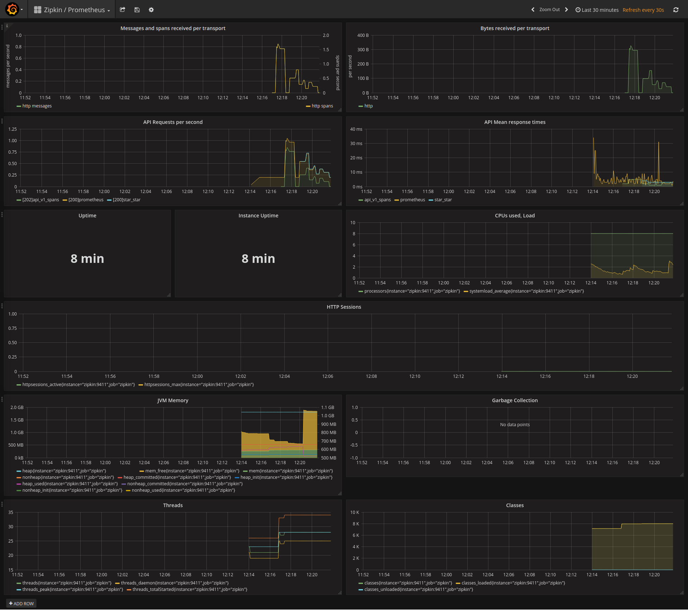The height and width of the screenshot is (616, 688).
Task: Open the Grafana logo main menu
Action: point(13,10)
